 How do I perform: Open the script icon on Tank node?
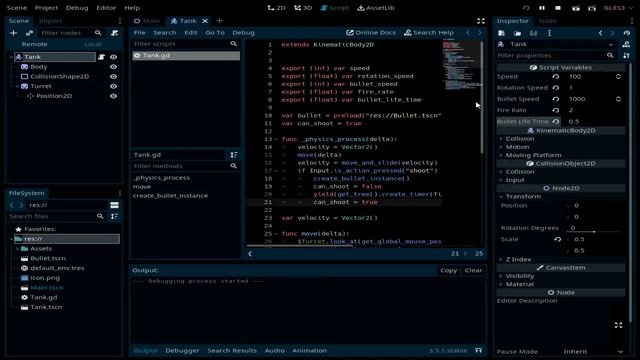pyautogui.click(x=101, y=57)
